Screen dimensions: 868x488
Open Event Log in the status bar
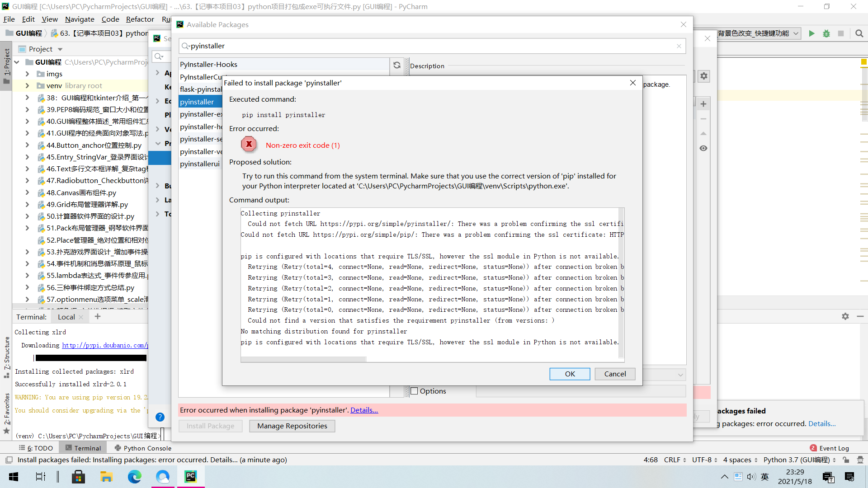click(x=830, y=448)
